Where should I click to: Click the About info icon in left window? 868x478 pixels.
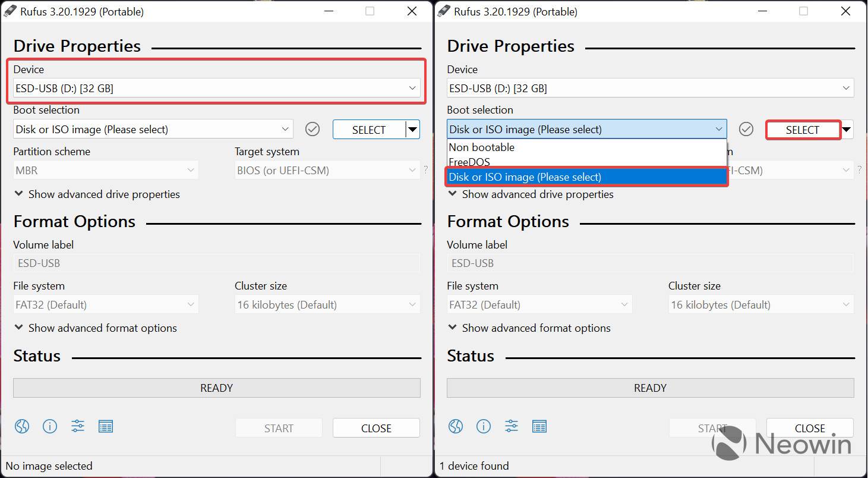[x=50, y=426]
